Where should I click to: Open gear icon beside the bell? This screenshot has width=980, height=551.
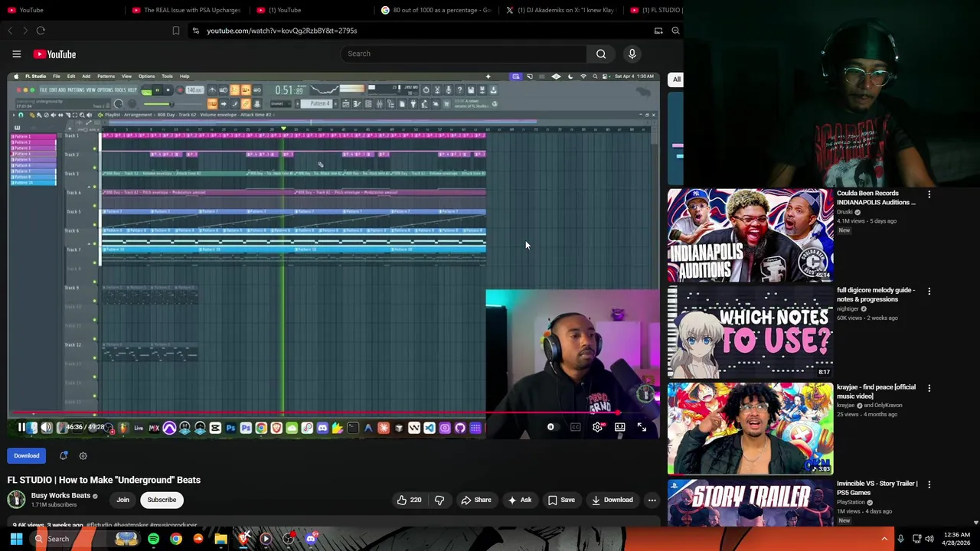(83, 455)
